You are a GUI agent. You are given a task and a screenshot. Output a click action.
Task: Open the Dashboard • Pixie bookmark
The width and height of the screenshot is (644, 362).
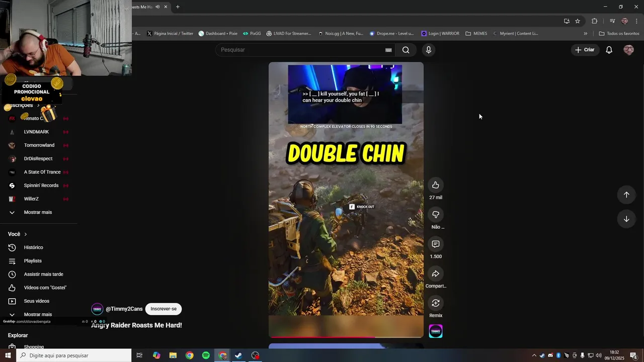pos(218,34)
